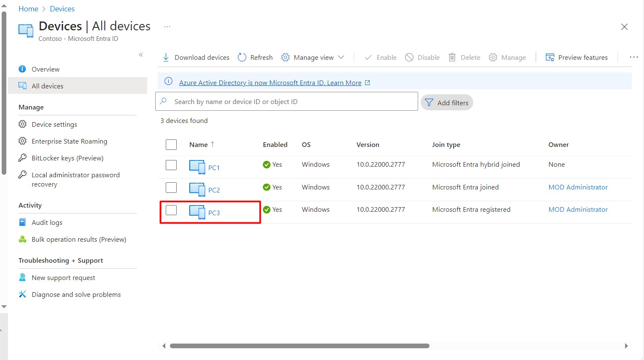Click the Diagnose and solve problems wrench icon
The width and height of the screenshot is (644, 360).
tap(22, 294)
